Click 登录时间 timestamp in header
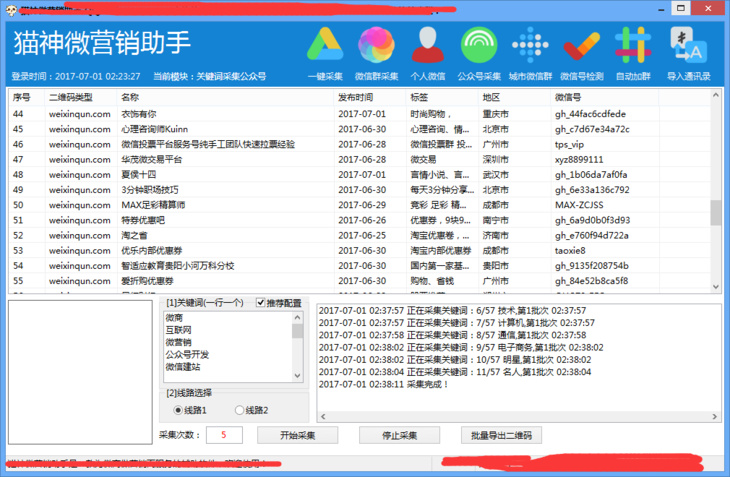The image size is (730, 477). click(76, 76)
